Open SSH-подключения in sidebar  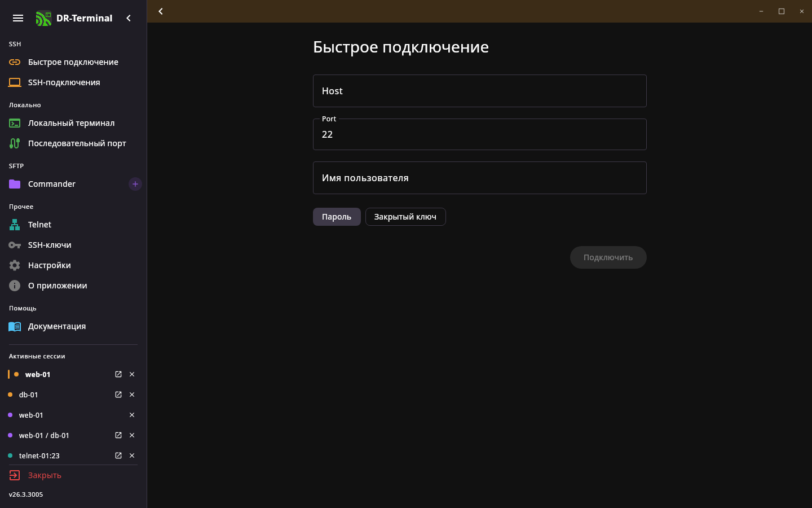(73, 82)
